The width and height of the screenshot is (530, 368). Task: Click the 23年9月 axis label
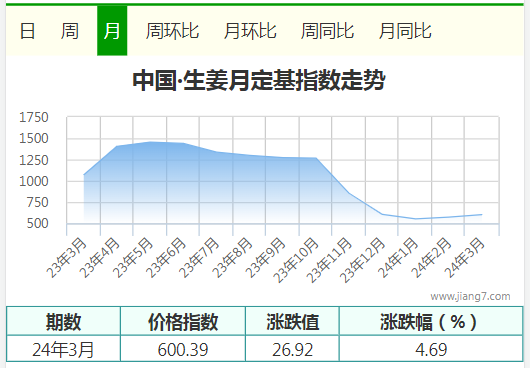click(x=265, y=258)
